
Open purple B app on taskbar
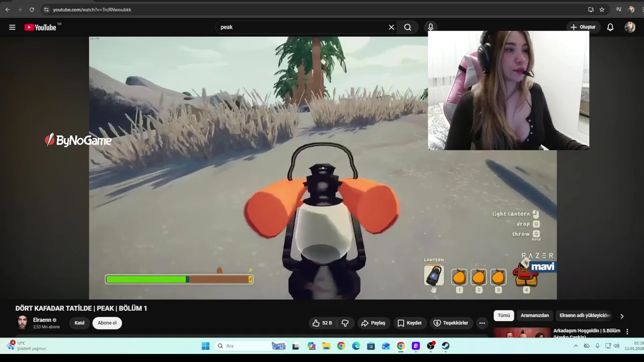[x=416, y=346]
